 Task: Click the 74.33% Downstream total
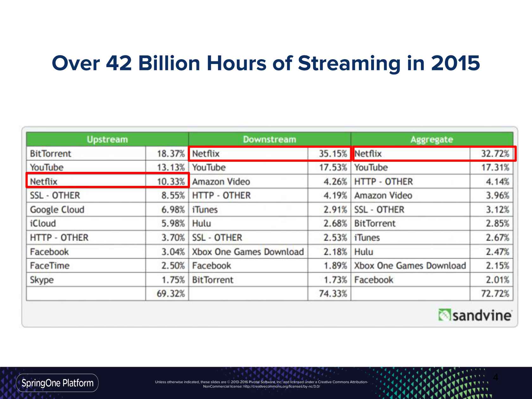(333, 294)
